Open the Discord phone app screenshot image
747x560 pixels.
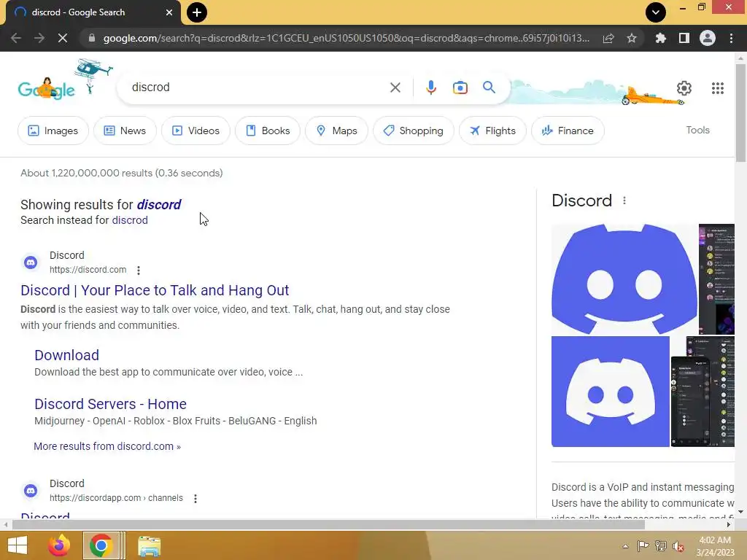click(703, 392)
